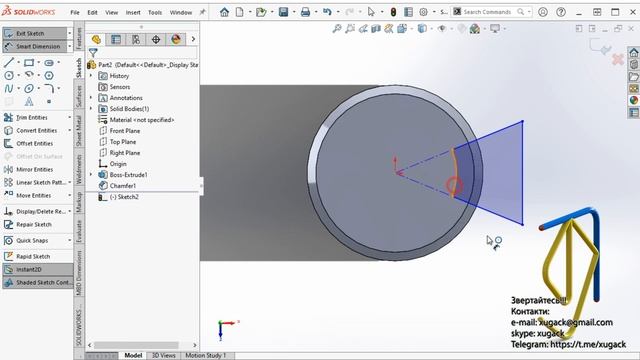The height and width of the screenshot is (360, 640).
Task: Toggle Shaded Sketch Contours
Action: (x=38, y=282)
